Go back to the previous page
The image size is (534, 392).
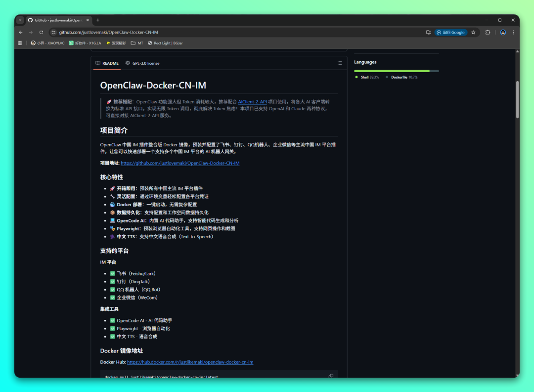click(x=21, y=32)
